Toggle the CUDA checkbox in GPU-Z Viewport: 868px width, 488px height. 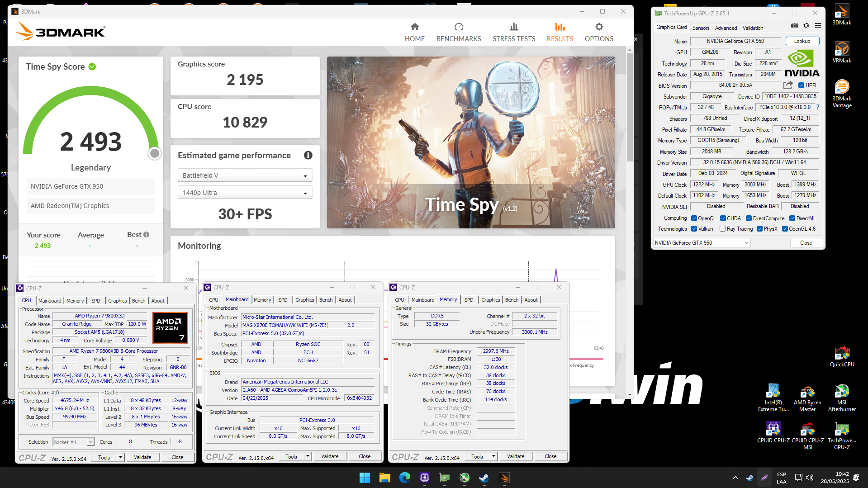(x=723, y=218)
